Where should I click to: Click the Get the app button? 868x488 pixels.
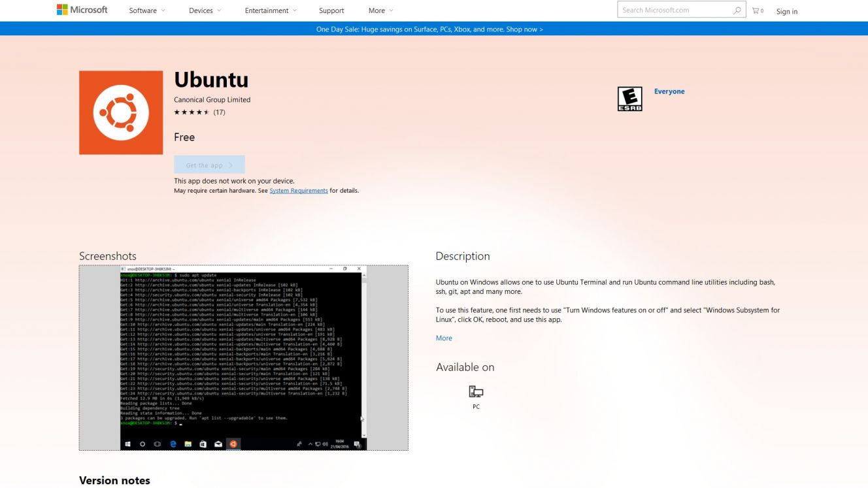(209, 165)
